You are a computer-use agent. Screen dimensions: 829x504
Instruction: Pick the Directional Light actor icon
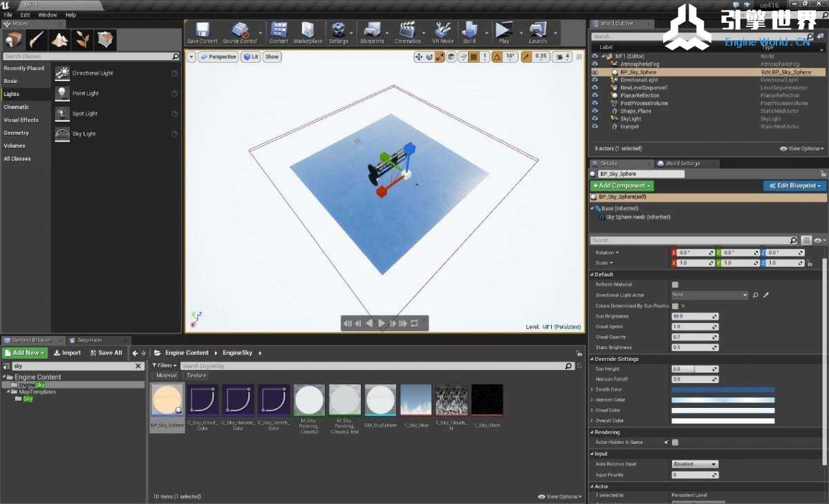62,73
